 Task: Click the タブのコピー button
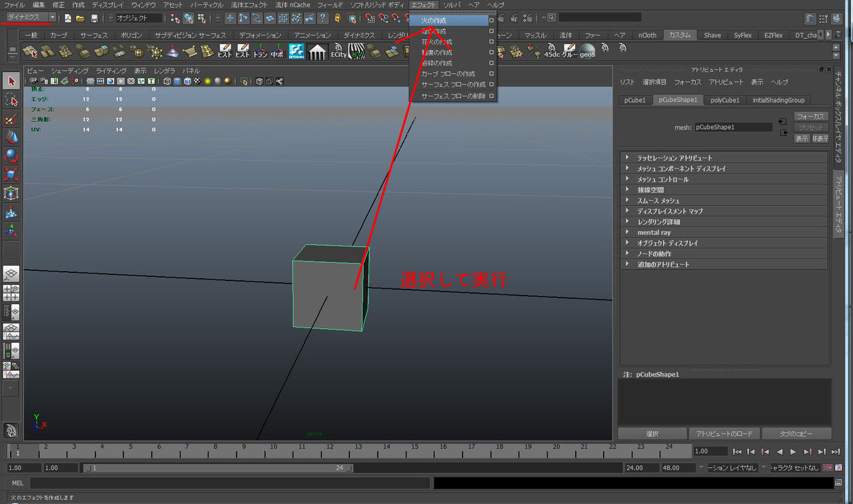pos(796,433)
